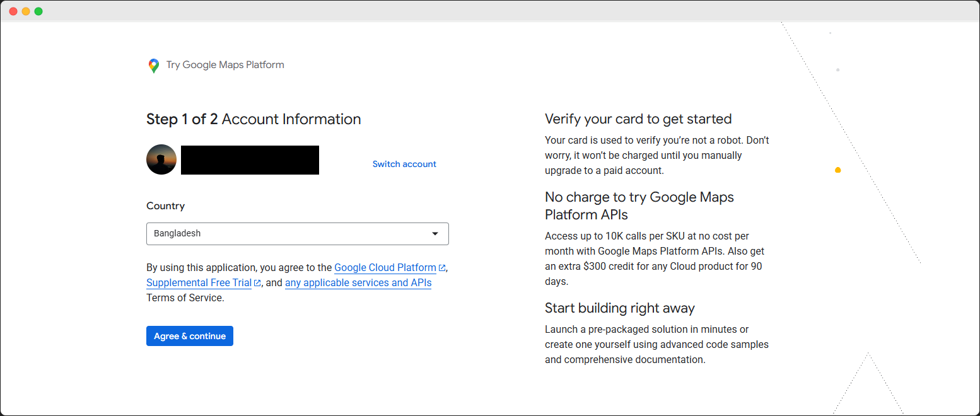This screenshot has width=980, height=416.
Task: Click external-link icon after Supplemental Free Trial
Action: 257,283
